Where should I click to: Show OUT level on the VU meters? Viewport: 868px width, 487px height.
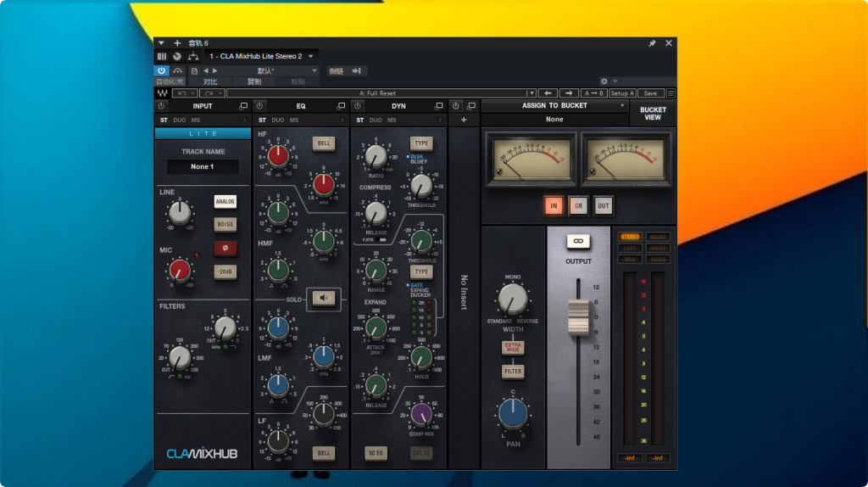[x=604, y=206]
